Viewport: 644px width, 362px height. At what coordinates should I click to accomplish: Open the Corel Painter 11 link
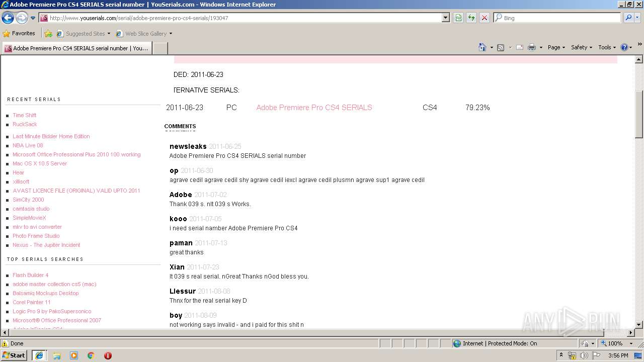tap(32, 302)
